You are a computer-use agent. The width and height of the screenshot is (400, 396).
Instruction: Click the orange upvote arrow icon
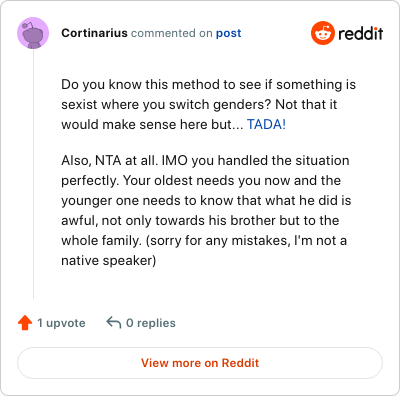point(25,323)
